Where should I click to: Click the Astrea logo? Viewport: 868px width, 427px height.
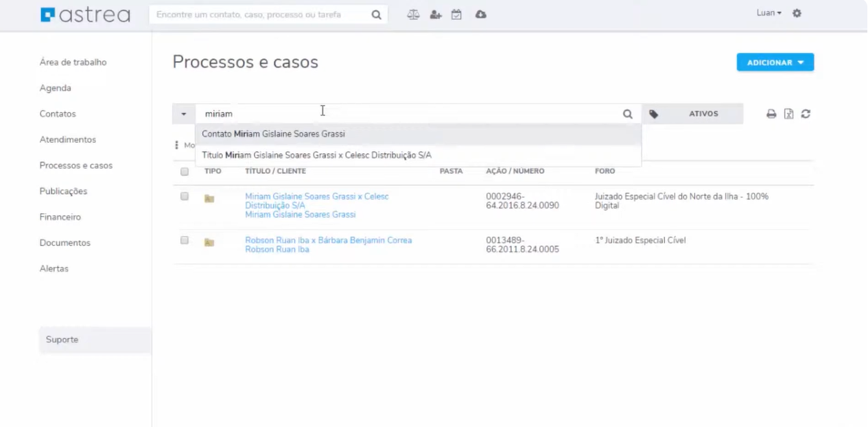point(85,14)
